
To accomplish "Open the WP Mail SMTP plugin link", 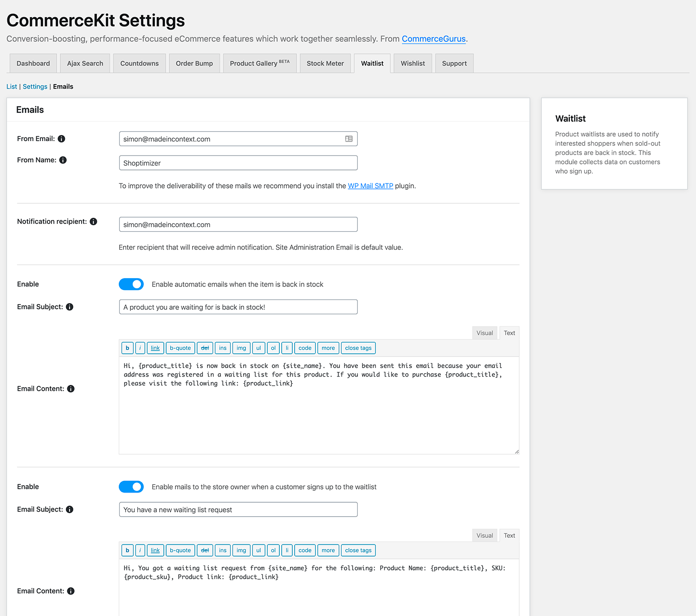I will point(370,186).
